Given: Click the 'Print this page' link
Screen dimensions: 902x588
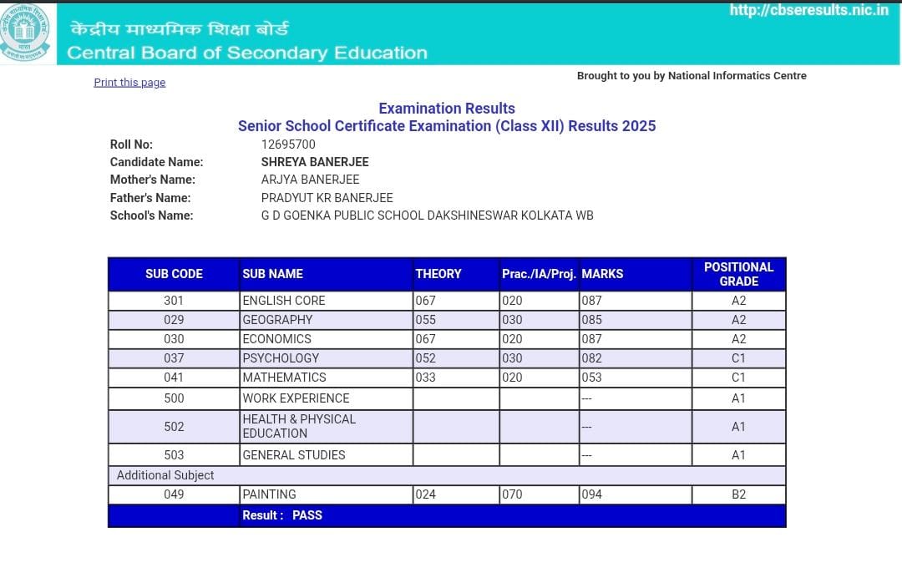Looking at the screenshot, I should coord(129,82).
